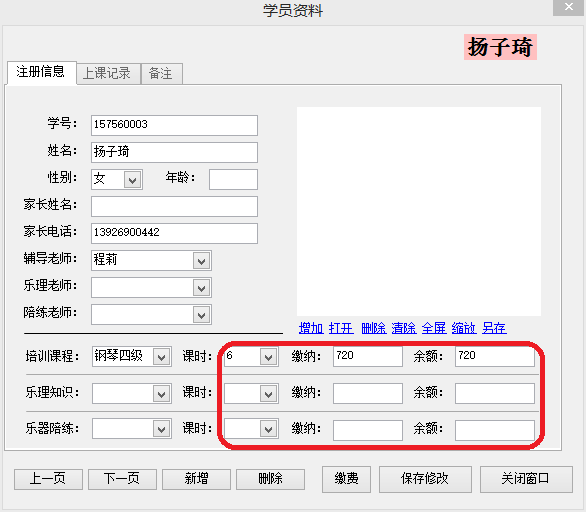Switch to the 注册信息 tab
This screenshot has width=586, height=512.
click(x=41, y=73)
